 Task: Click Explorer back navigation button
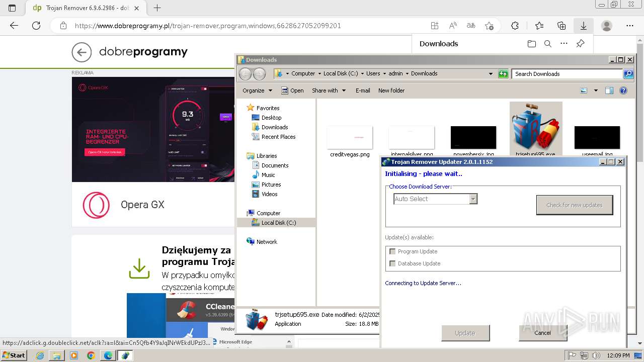coord(245,74)
